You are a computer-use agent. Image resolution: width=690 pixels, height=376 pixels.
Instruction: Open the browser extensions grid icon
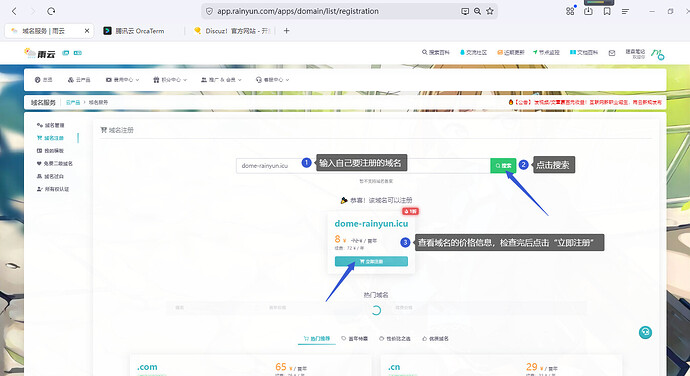(570, 11)
